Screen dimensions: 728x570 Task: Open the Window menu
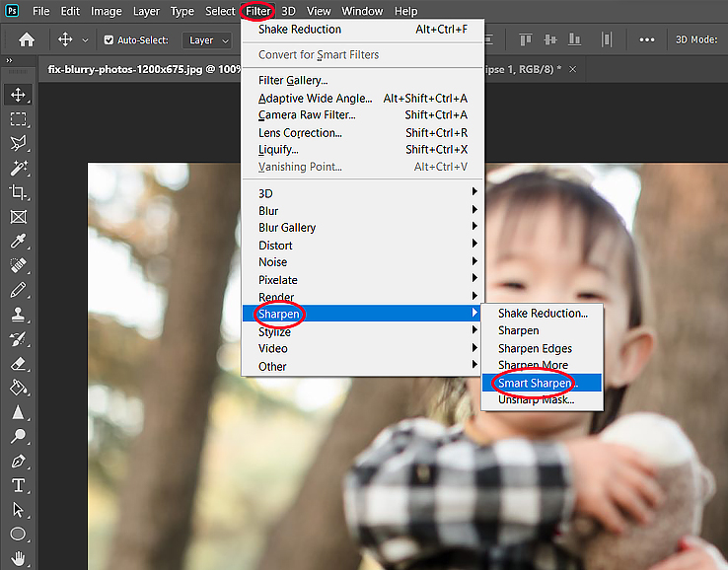362,11
